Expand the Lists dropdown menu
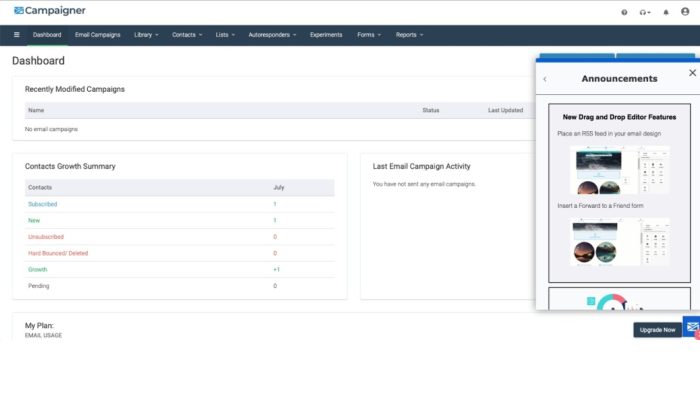Viewport: 700px width, 400px height. 225,35
